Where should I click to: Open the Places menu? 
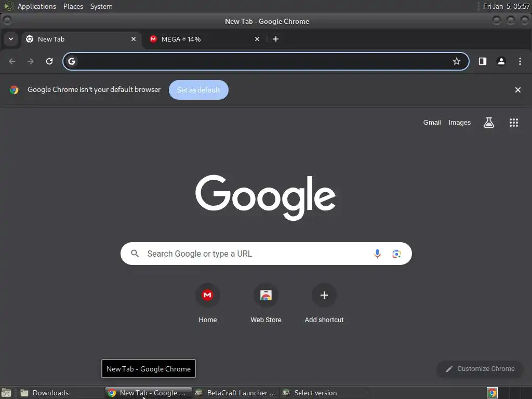[73, 6]
